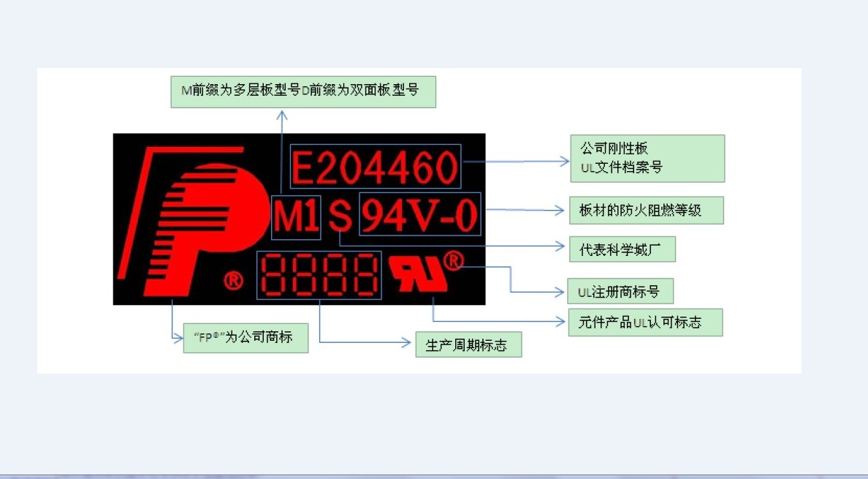
Task: Click the registered symbol beside the FP logo
Action: click(x=234, y=280)
